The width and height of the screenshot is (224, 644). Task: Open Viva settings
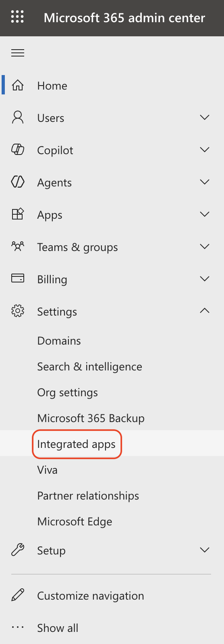(x=47, y=470)
